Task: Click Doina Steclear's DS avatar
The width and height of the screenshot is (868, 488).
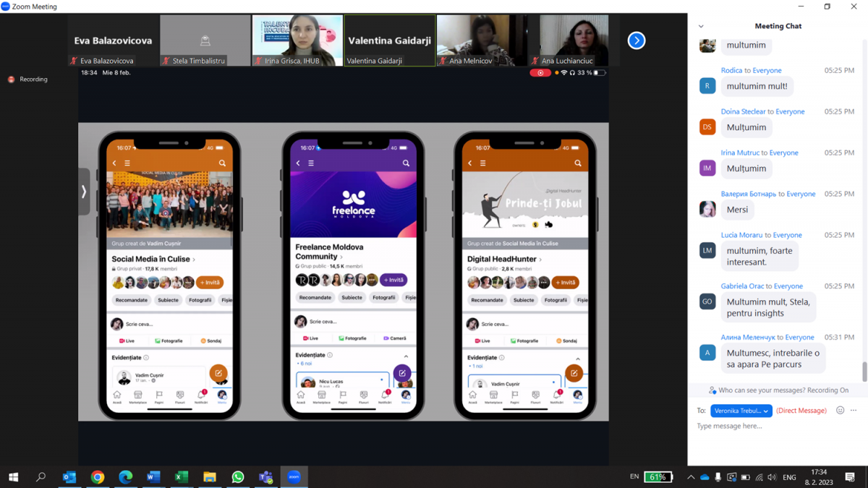Action: point(707,127)
